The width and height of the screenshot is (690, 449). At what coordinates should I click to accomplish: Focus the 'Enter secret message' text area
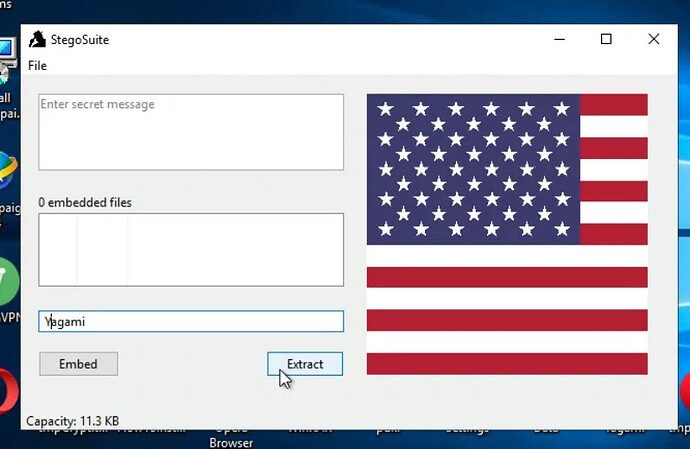pos(191,132)
